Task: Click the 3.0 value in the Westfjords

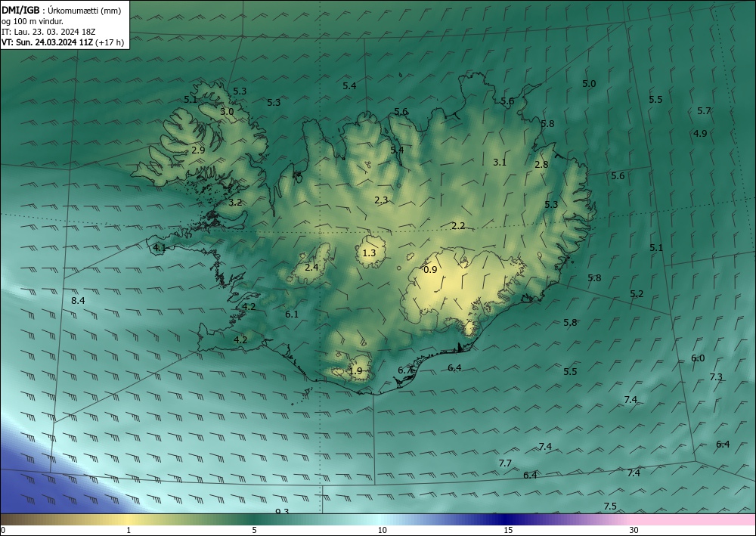Action: click(227, 111)
